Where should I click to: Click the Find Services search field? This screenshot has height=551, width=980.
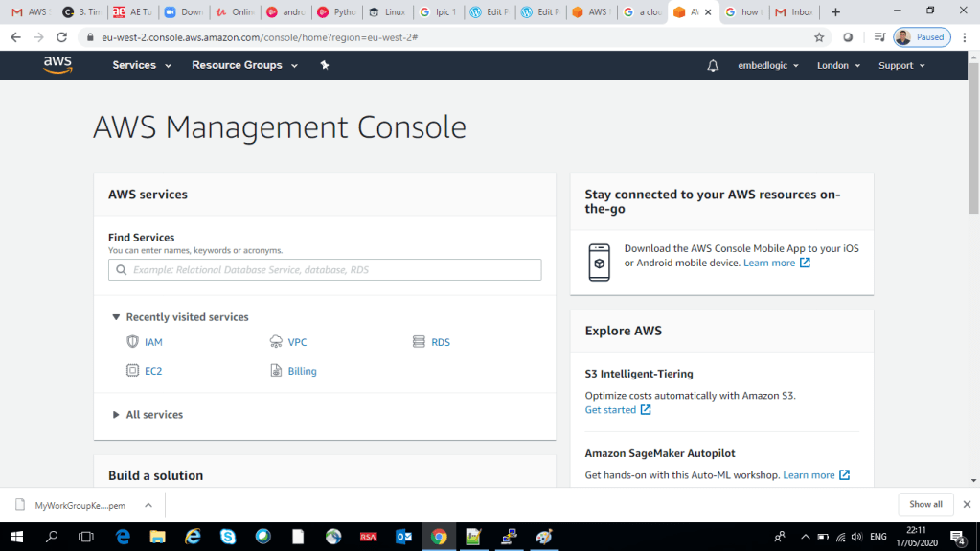click(x=326, y=270)
